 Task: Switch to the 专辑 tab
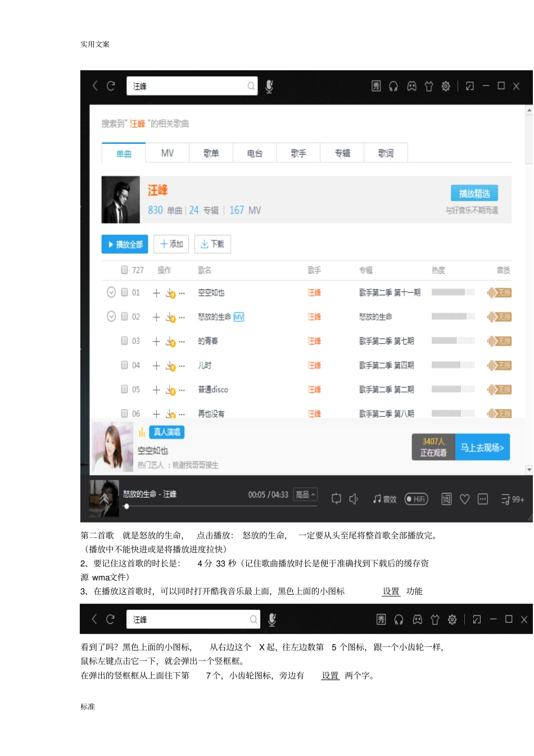pos(342,153)
